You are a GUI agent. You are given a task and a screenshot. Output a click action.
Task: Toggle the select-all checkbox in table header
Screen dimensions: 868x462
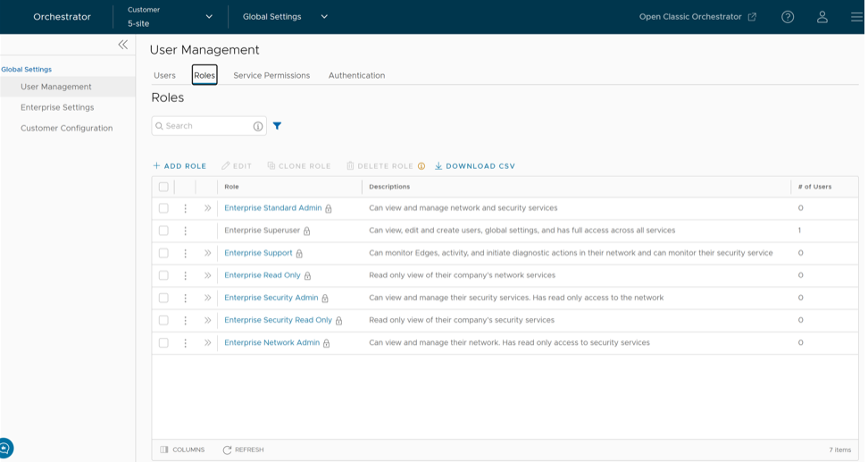(163, 187)
